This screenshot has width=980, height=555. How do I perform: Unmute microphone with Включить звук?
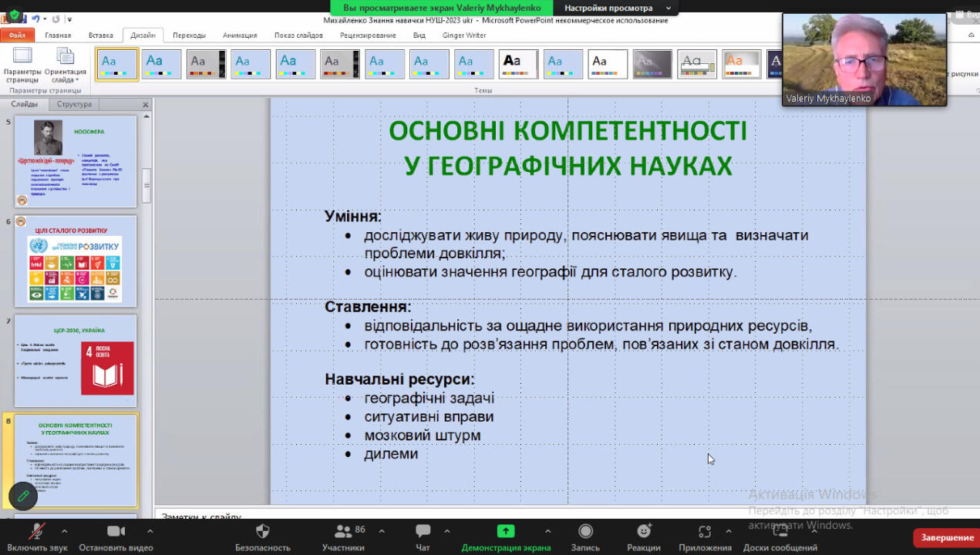(x=37, y=537)
